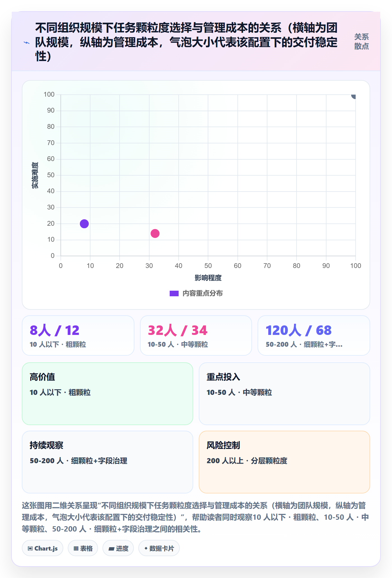Select the 32人 / 34 stat value
The height and width of the screenshot is (578, 392).
[x=178, y=330]
